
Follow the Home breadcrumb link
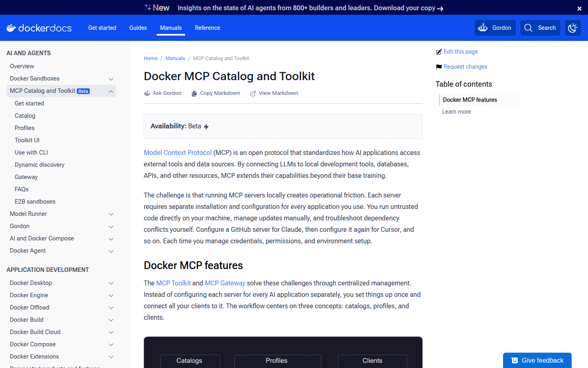point(151,58)
